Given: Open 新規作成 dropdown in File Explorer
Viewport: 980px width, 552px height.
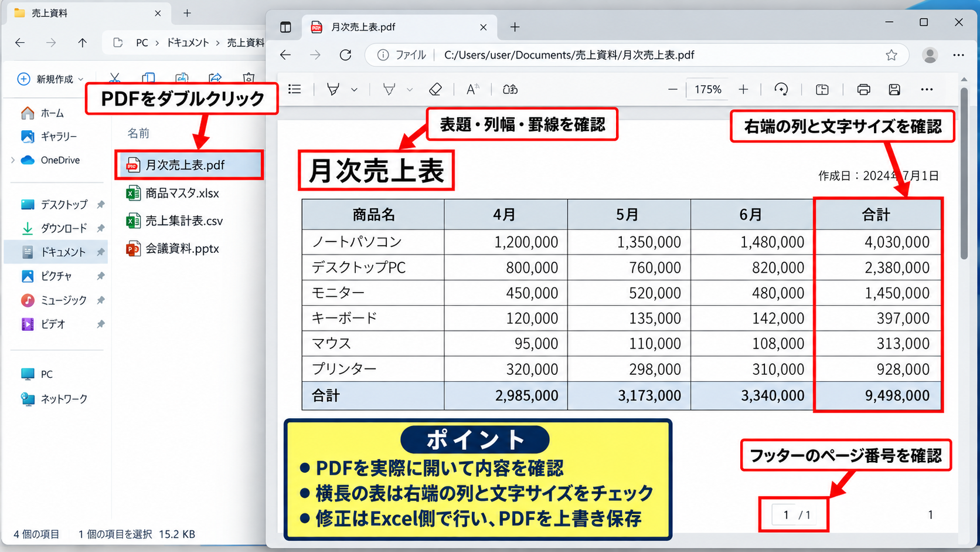Looking at the screenshot, I should (x=50, y=79).
